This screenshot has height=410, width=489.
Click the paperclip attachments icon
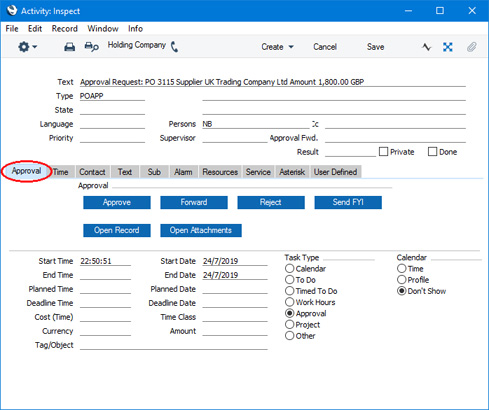[471, 47]
